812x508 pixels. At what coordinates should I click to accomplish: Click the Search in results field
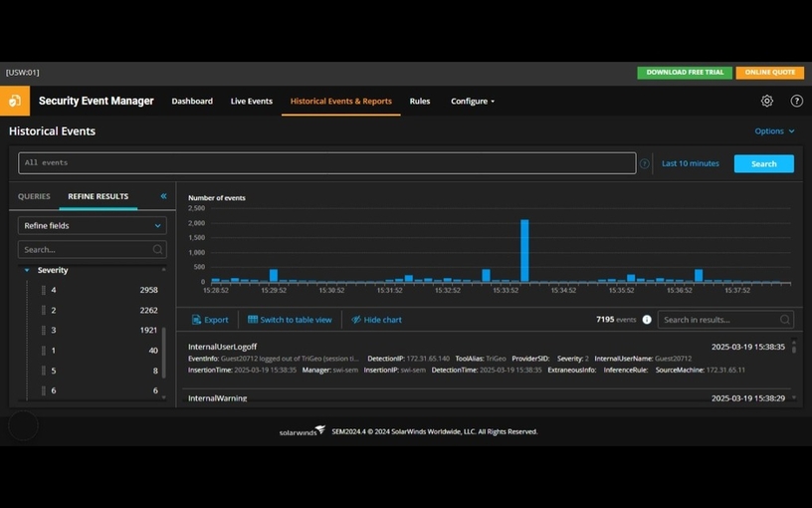tap(725, 320)
